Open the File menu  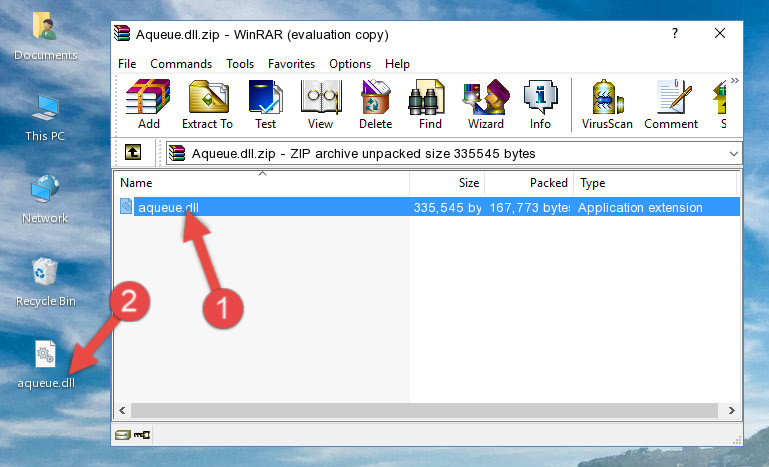(127, 64)
